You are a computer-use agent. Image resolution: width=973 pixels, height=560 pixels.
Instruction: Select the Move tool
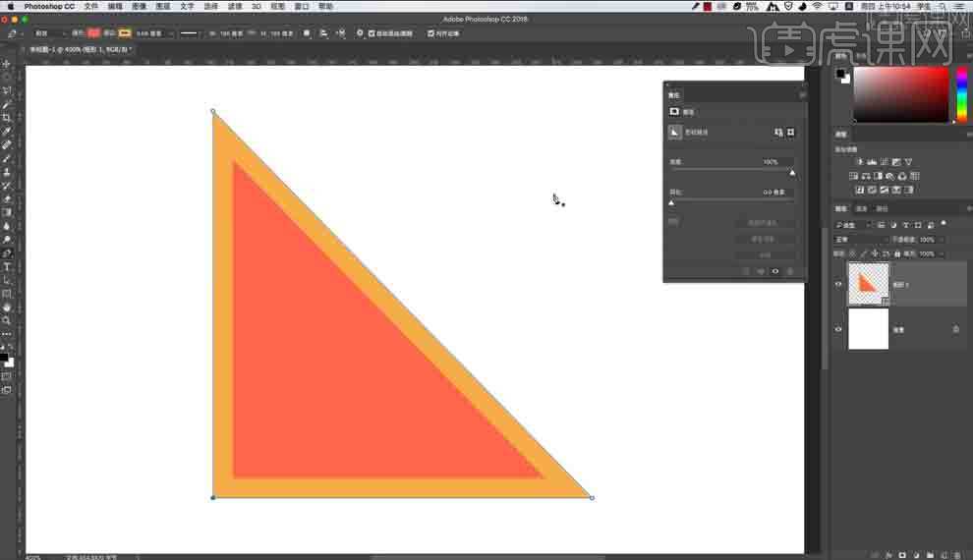(7, 64)
